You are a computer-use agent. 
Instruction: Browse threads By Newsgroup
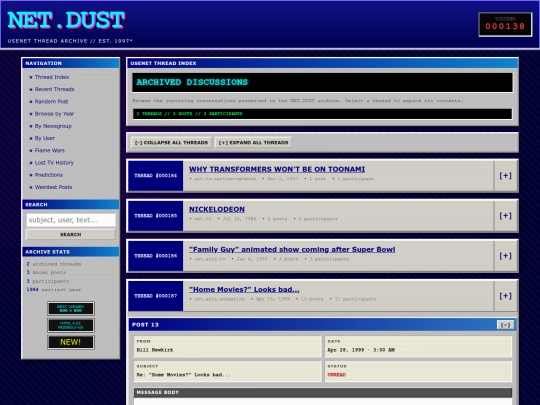click(x=53, y=126)
